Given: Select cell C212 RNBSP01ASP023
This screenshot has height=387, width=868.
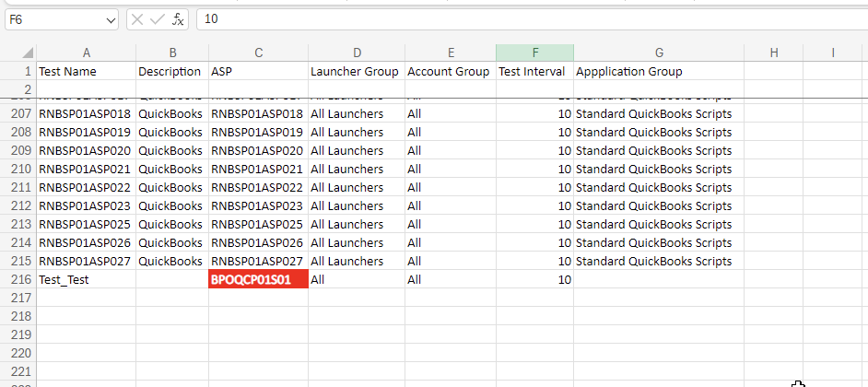Looking at the screenshot, I should pos(259,206).
